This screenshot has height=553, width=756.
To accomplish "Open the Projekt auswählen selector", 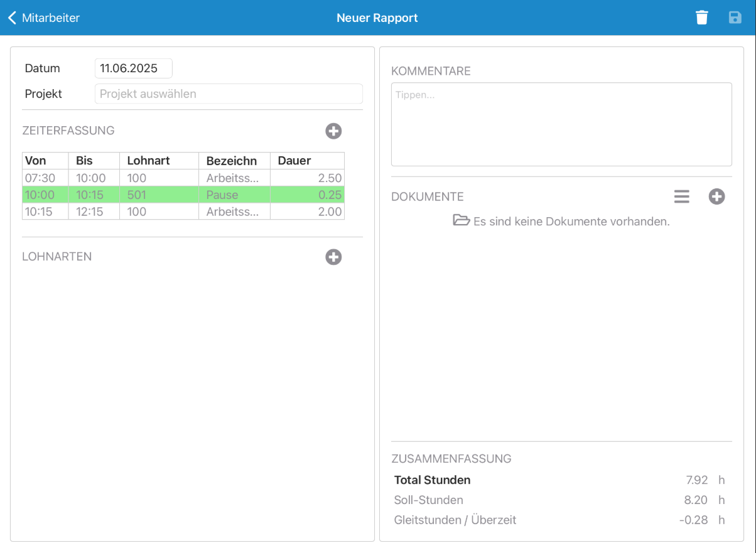I will pyautogui.click(x=229, y=94).
